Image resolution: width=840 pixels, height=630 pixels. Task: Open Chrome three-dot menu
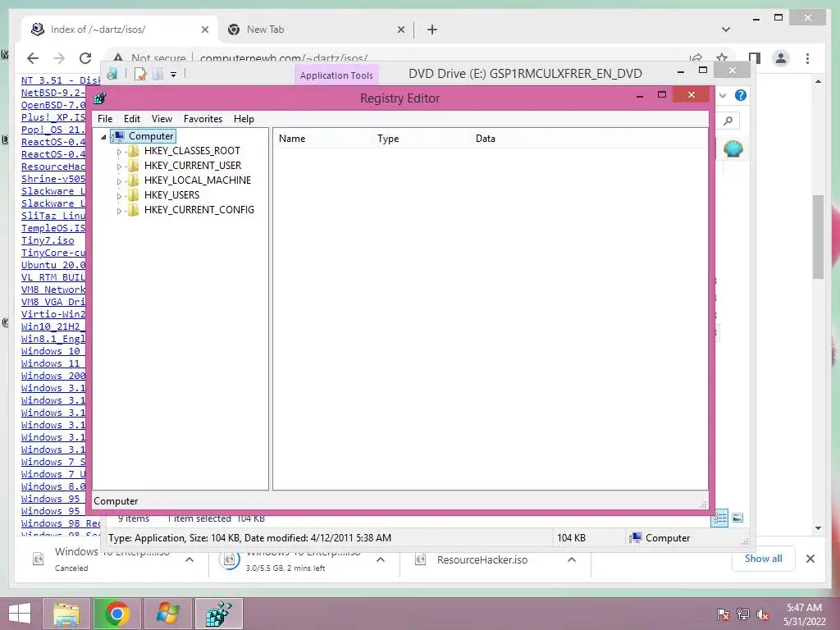click(807, 58)
